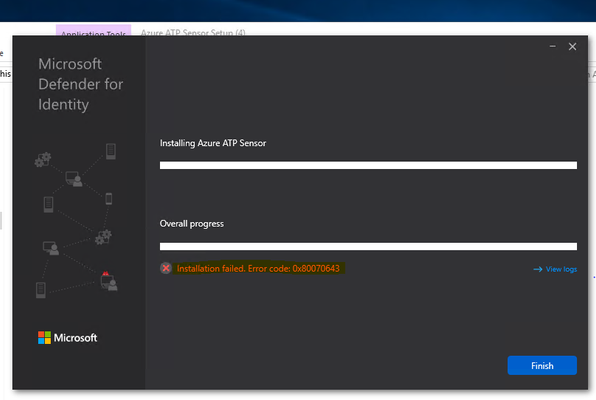Click the View logs arrow icon
The image size is (596, 400).
[537, 269]
